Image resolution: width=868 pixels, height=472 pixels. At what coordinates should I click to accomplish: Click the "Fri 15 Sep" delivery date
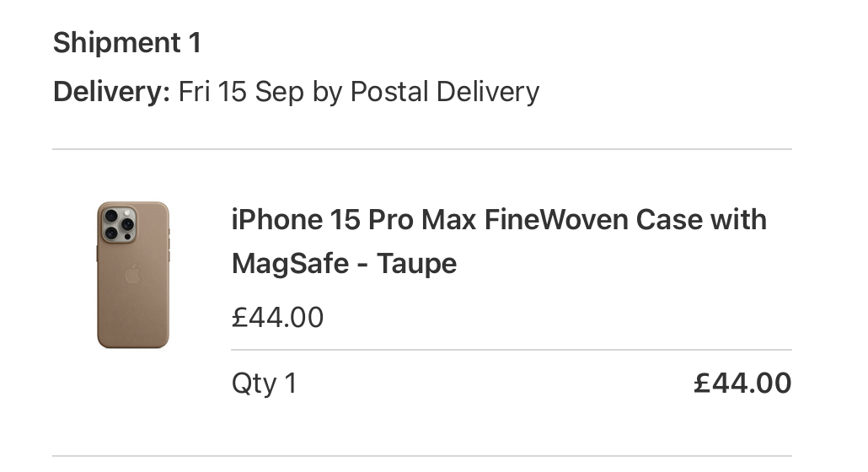pyautogui.click(x=241, y=91)
